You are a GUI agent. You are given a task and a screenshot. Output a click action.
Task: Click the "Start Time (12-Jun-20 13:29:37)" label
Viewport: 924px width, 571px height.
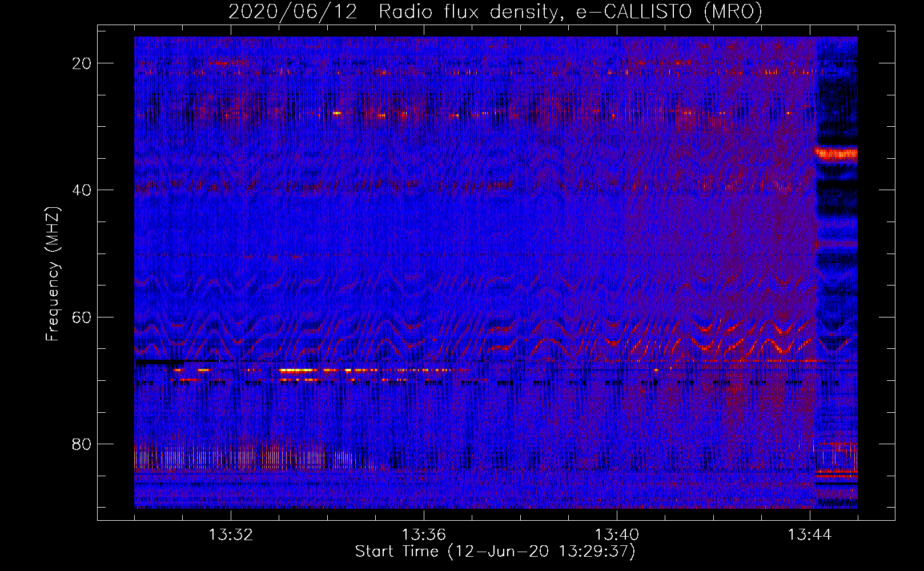(x=495, y=552)
